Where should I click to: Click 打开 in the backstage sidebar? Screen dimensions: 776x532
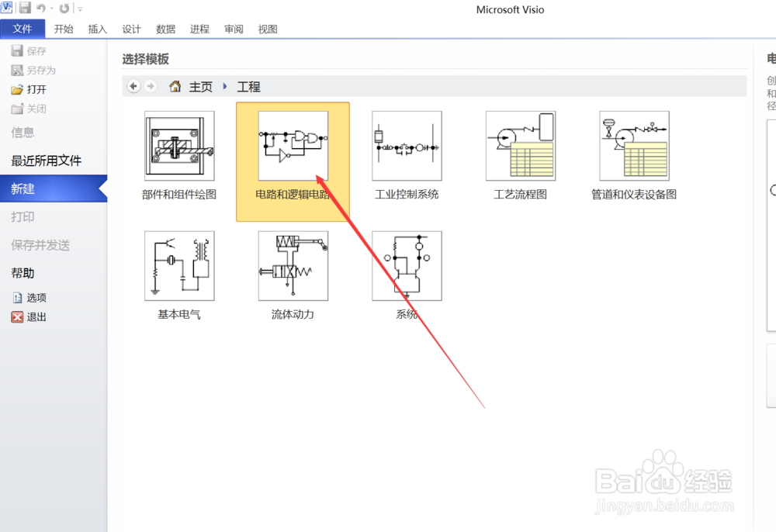(29, 89)
